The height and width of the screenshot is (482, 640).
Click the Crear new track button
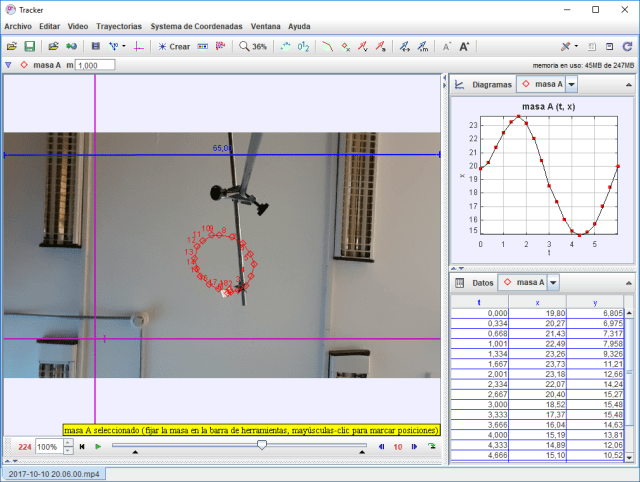coord(173,46)
